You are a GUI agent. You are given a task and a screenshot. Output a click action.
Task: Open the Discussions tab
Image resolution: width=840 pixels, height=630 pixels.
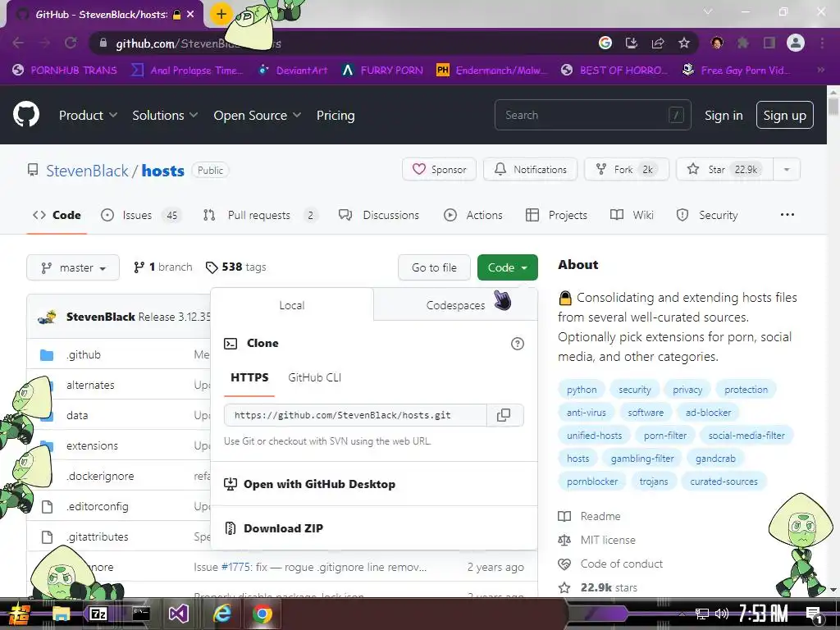pyautogui.click(x=379, y=215)
